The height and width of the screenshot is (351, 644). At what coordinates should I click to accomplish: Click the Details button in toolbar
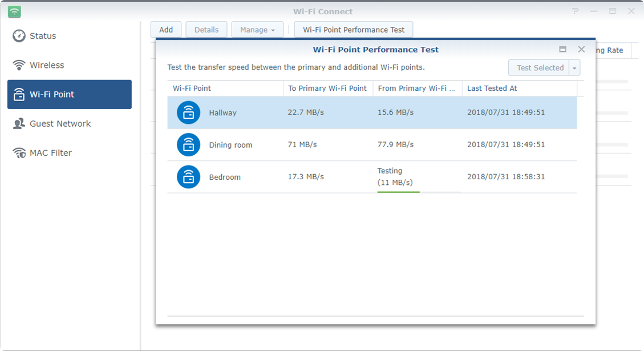[206, 30]
